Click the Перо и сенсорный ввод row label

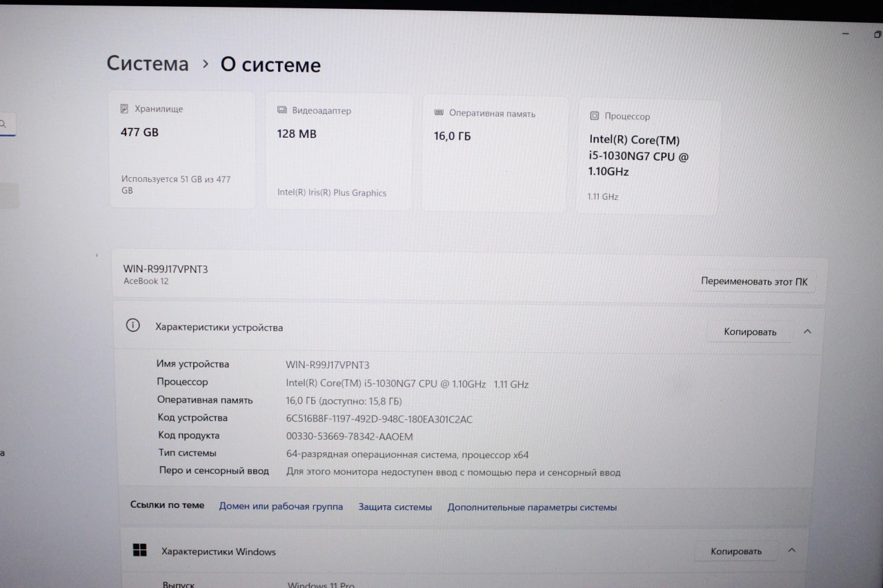(214, 471)
